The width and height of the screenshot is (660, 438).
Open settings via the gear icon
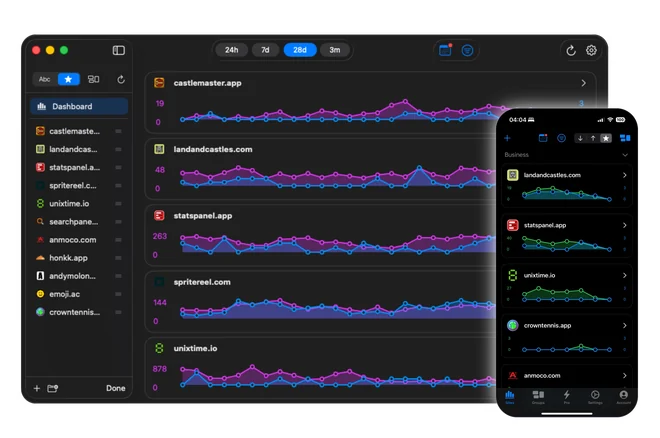coord(591,50)
